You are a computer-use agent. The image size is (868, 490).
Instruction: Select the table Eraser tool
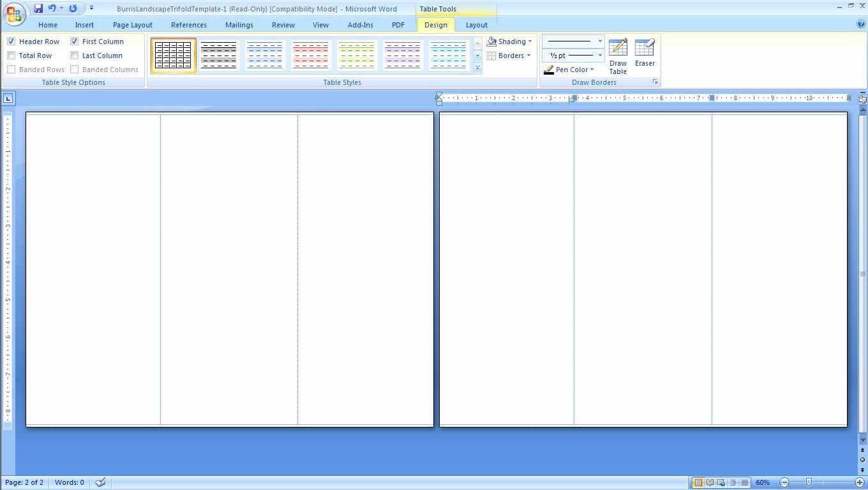coord(645,52)
